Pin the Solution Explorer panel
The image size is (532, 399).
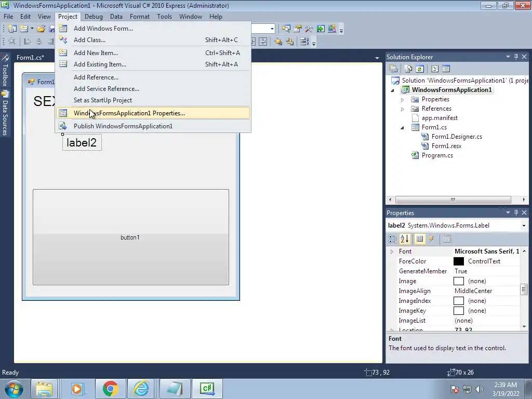click(516, 57)
